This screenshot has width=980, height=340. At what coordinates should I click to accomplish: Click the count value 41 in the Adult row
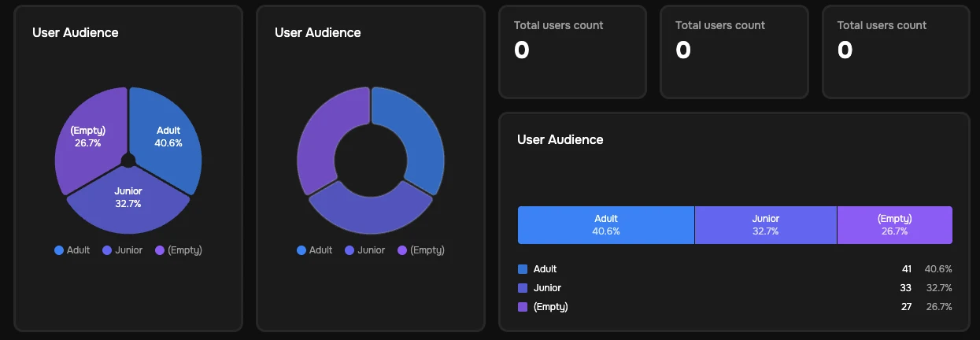(907, 269)
